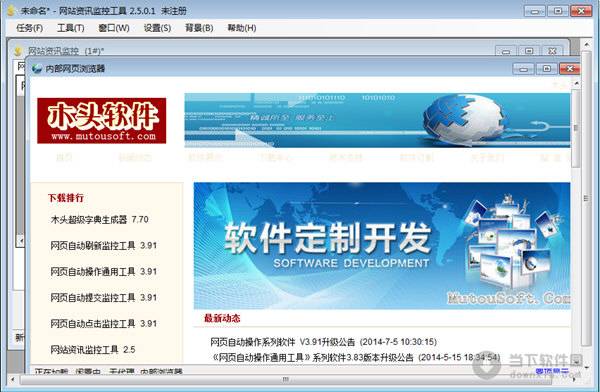Open the V3.91升级公告 news item
This screenshot has width=600, height=392.
coord(323,341)
